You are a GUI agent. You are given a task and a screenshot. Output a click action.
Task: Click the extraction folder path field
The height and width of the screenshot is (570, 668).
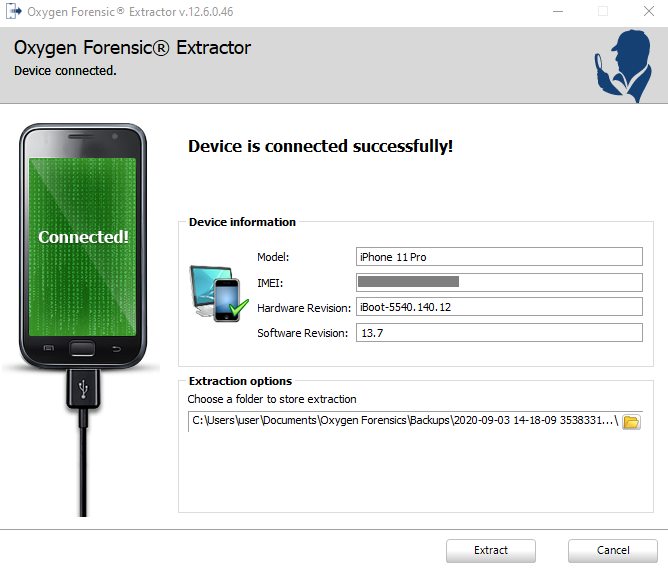404,421
